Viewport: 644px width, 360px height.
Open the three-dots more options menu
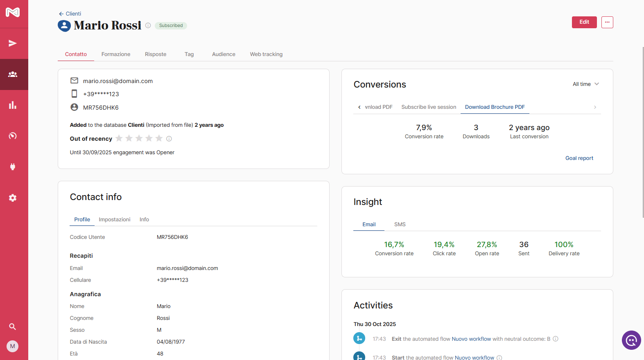[x=607, y=22]
